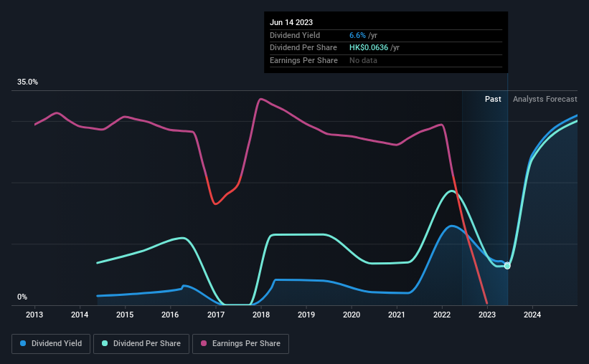Click the 2013 x-axis label
The width and height of the screenshot is (589, 364).
tap(34, 315)
